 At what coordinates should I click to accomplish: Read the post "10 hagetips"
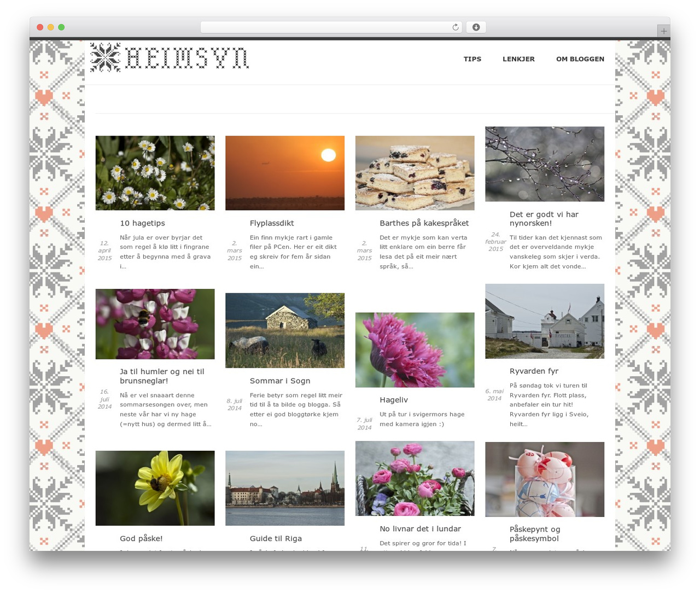coord(142,223)
